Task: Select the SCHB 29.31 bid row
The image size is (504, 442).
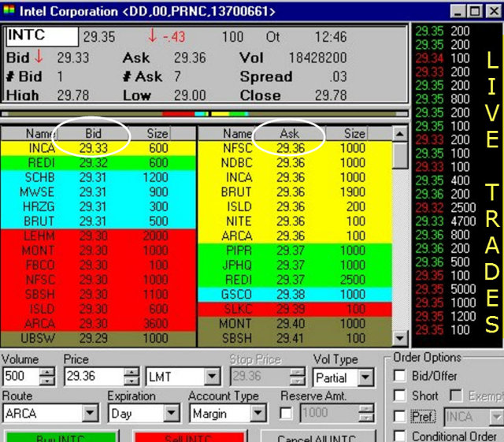Action: (x=98, y=177)
